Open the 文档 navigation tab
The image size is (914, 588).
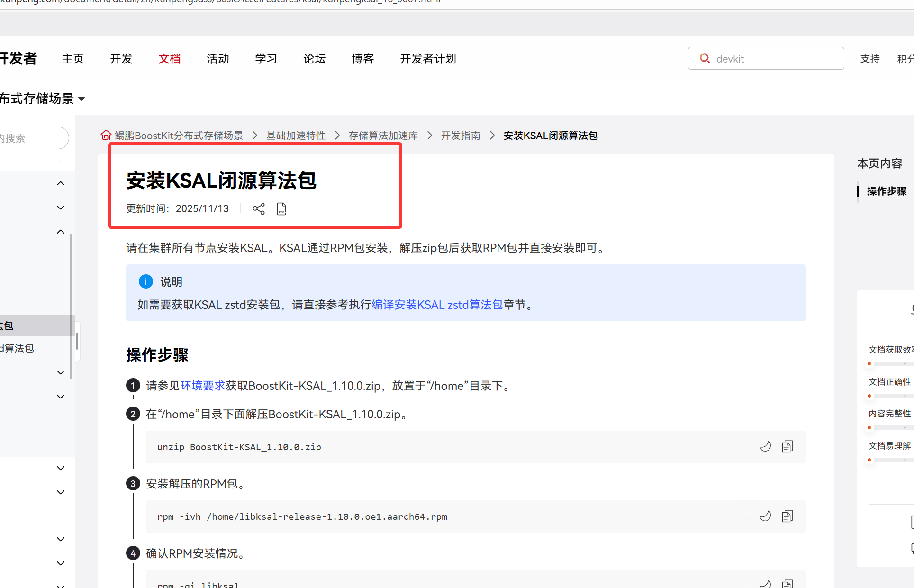(x=169, y=59)
